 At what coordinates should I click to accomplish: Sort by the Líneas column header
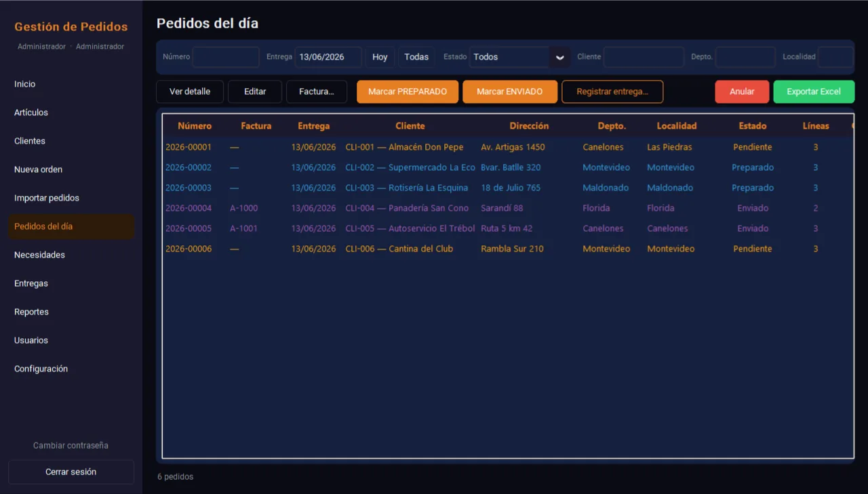pyautogui.click(x=816, y=126)
